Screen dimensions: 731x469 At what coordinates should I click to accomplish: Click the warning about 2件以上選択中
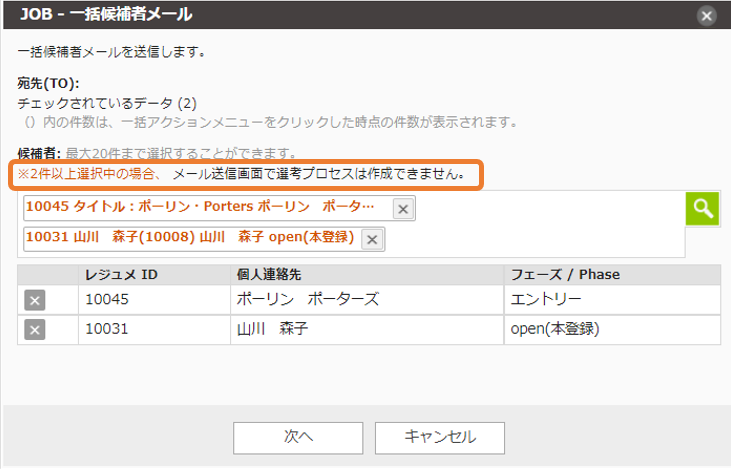241,174
